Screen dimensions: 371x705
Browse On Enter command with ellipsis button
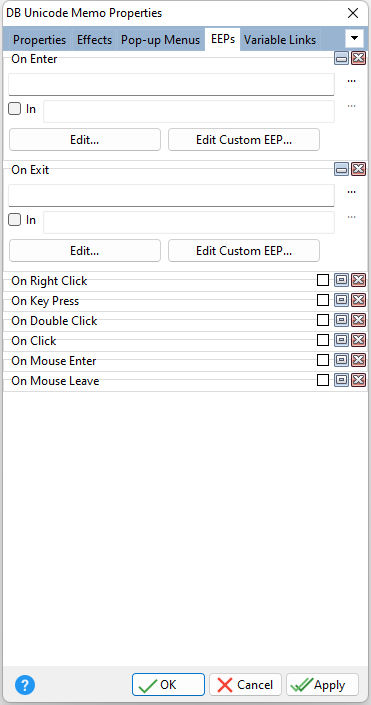[x=352, y=82]
